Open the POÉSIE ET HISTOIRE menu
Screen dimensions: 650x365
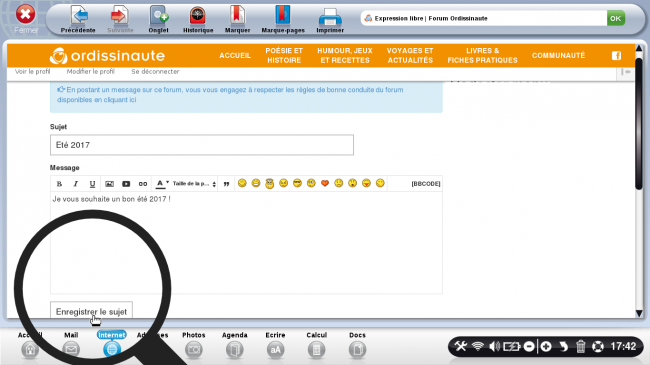click(x=284, y=56)
